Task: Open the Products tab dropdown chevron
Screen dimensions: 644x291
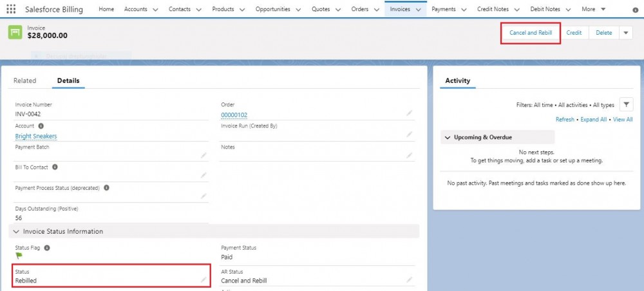Action: (x=242, y=10)
